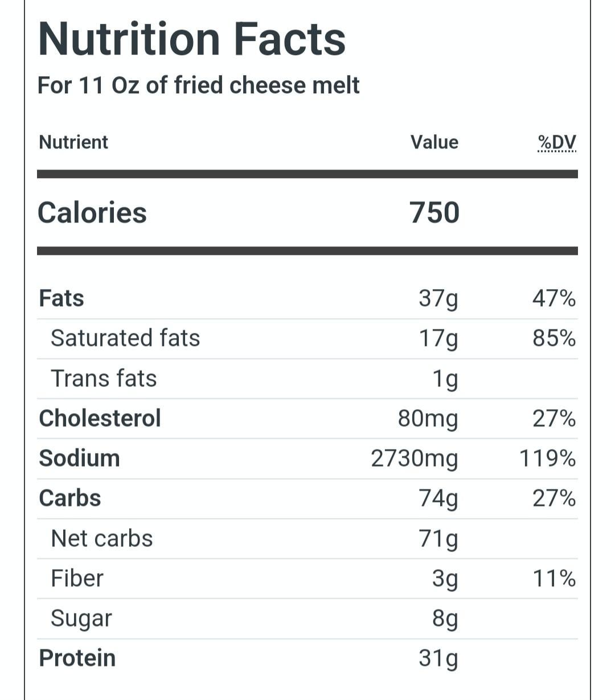This screenshot has height=700, width=615.
Task: Click the Saturated fats row label
Action: (125, 338)
